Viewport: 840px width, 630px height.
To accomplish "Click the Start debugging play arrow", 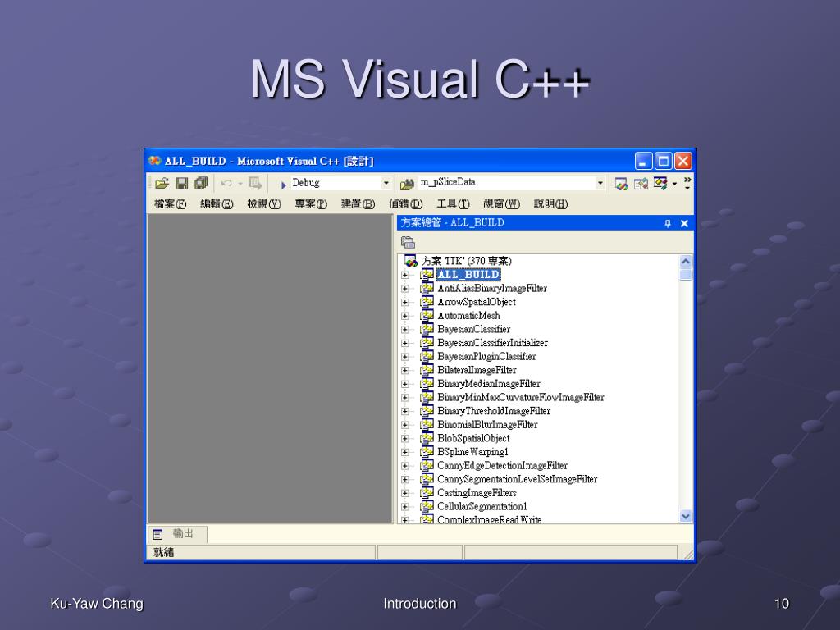I will pos(283,185).
